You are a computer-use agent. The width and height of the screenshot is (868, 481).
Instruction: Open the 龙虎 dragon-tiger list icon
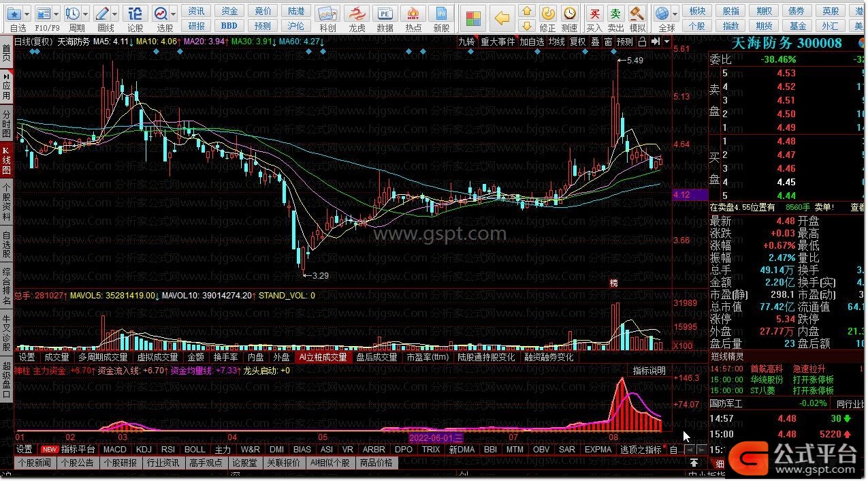[x=357, y=14]
